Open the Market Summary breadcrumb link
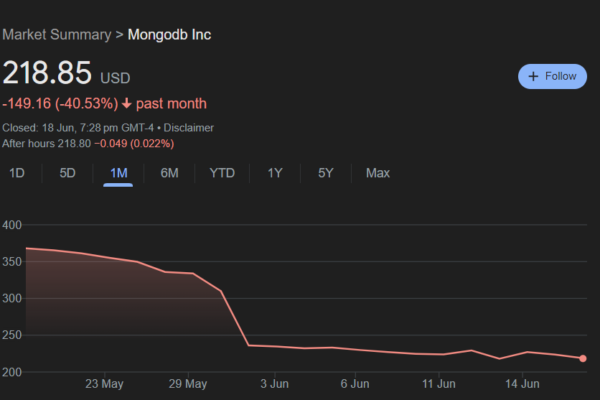 57,35
